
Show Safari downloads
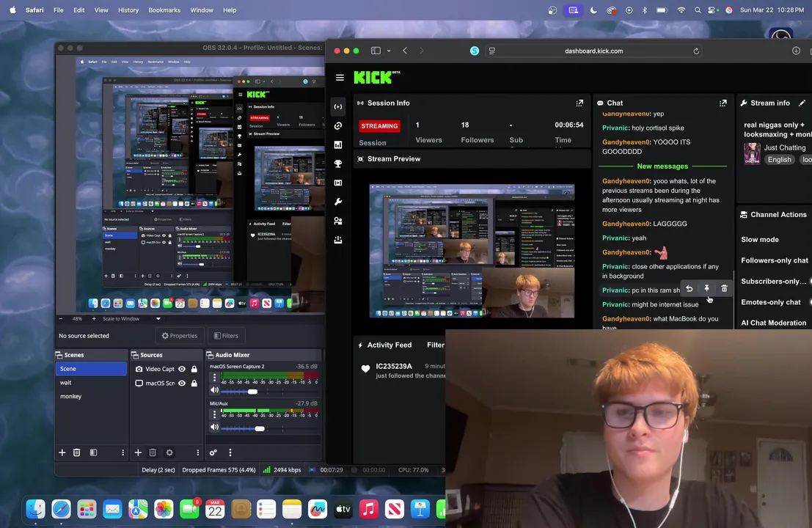click(796, 51)
